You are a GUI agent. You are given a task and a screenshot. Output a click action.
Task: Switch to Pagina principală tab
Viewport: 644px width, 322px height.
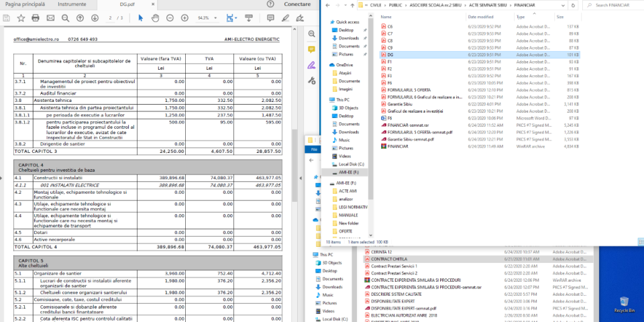[25, 4]
